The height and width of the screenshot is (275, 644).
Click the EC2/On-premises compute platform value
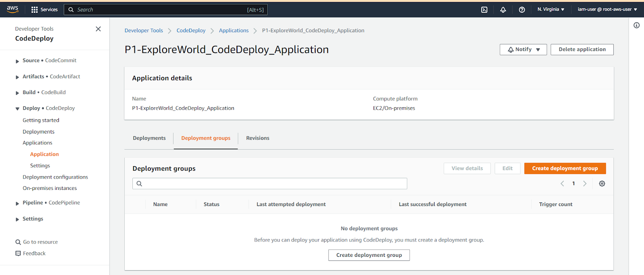(394, 108)
